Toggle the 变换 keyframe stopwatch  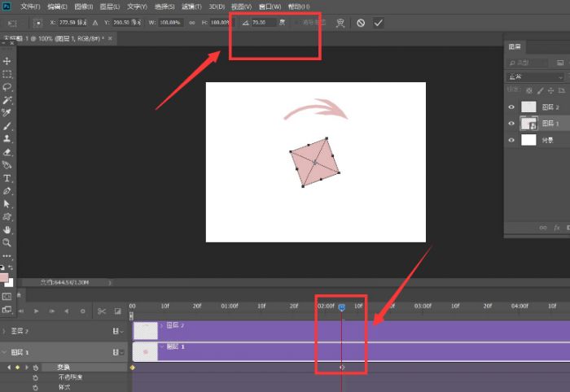36,368
